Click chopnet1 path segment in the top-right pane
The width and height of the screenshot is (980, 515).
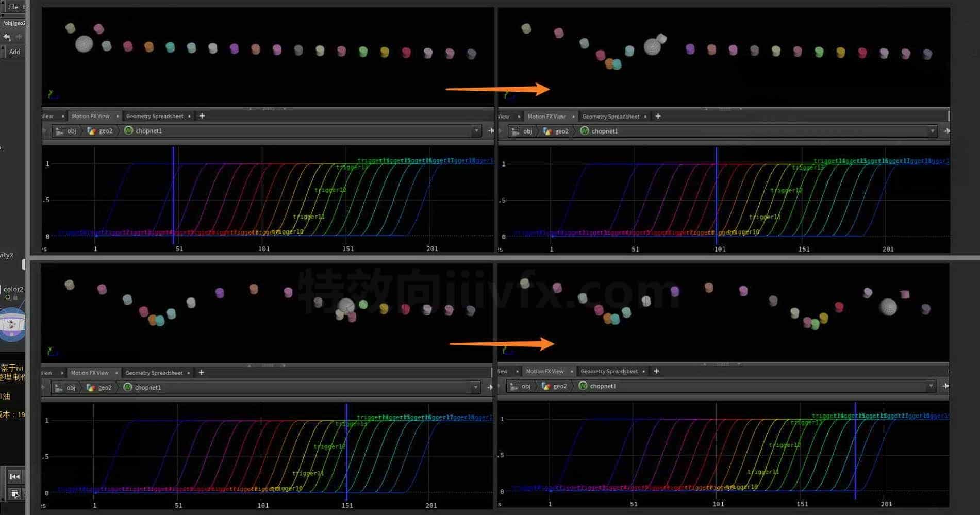coord(599,131)
